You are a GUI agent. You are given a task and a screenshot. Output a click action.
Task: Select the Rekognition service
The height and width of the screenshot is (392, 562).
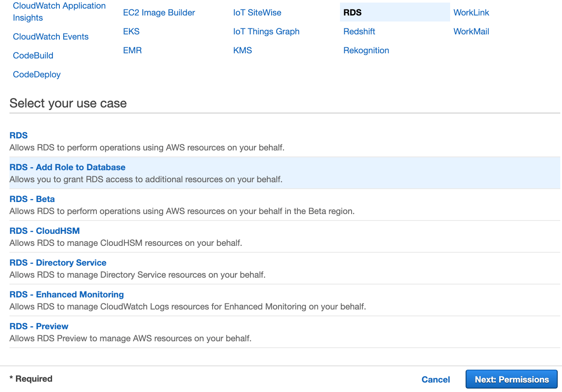[x=366, y=50]
